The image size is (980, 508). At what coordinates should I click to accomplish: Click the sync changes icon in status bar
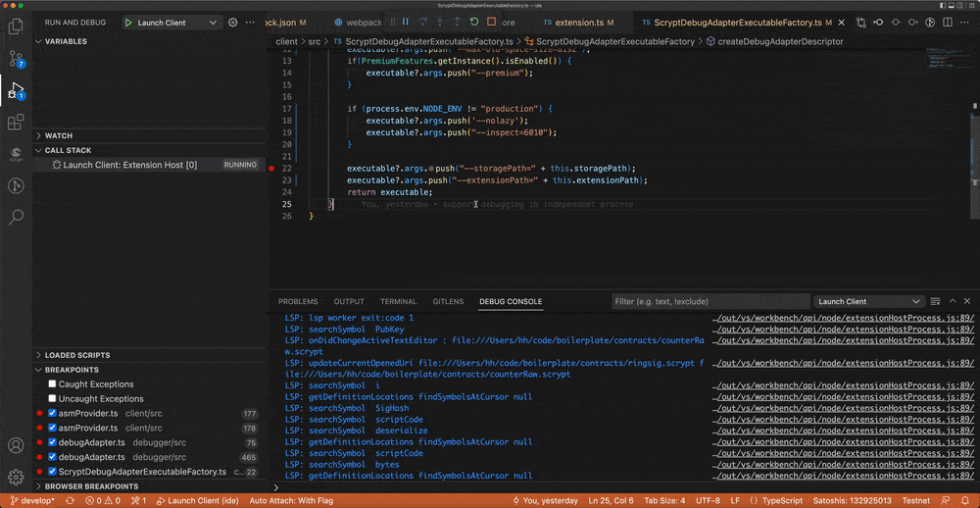point(70,500)
